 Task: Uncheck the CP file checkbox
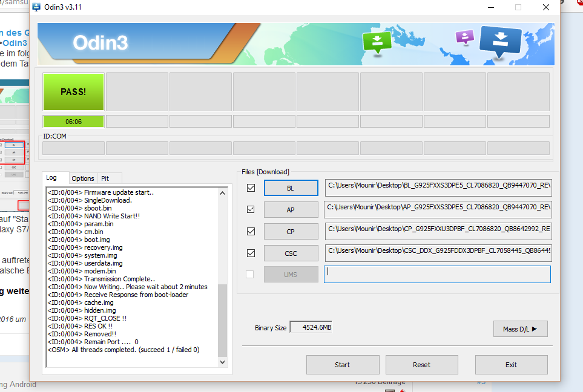[x=251, y=232]
